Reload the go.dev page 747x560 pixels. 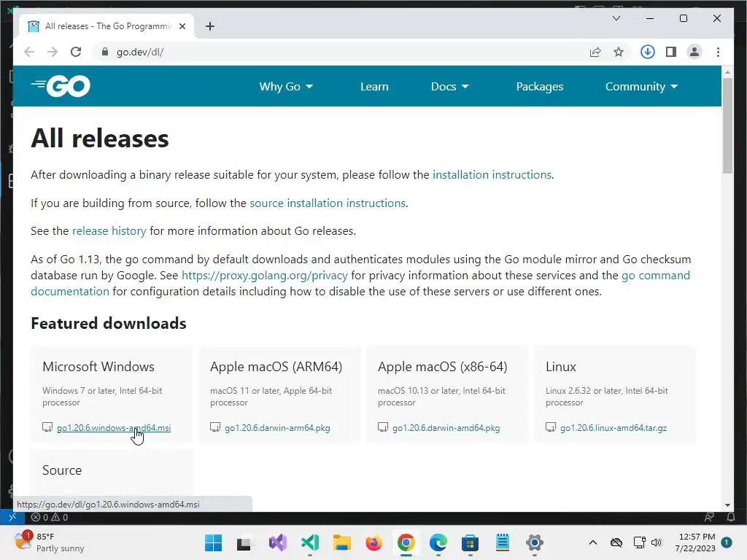[x=76, y=52]
